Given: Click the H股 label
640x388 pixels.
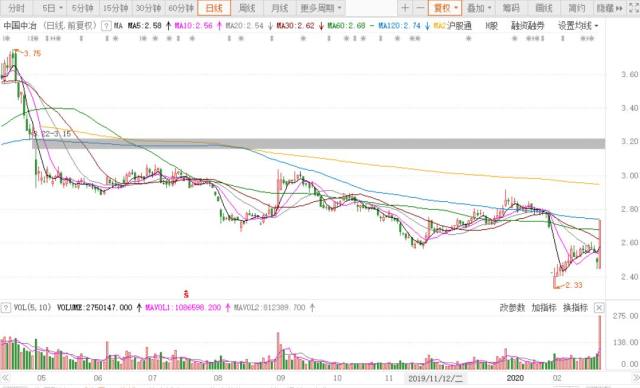Looking at the screenshot, I should coord(491,26).
